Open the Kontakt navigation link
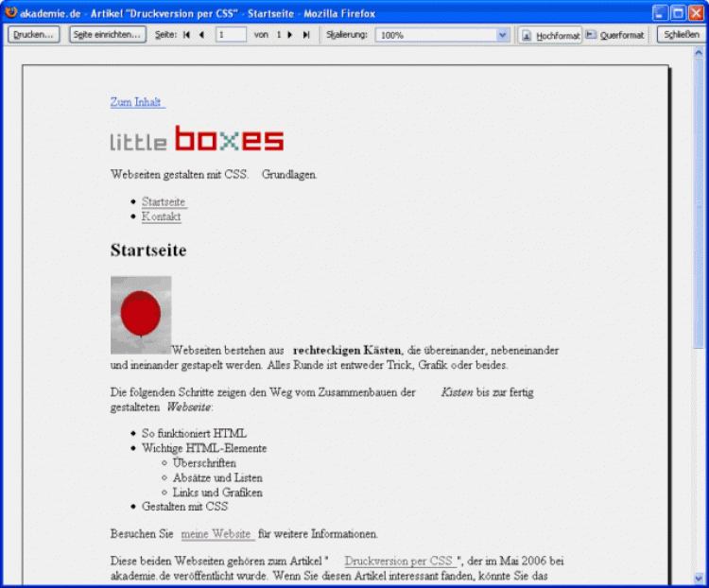The image size is (709, 588). 161,216
